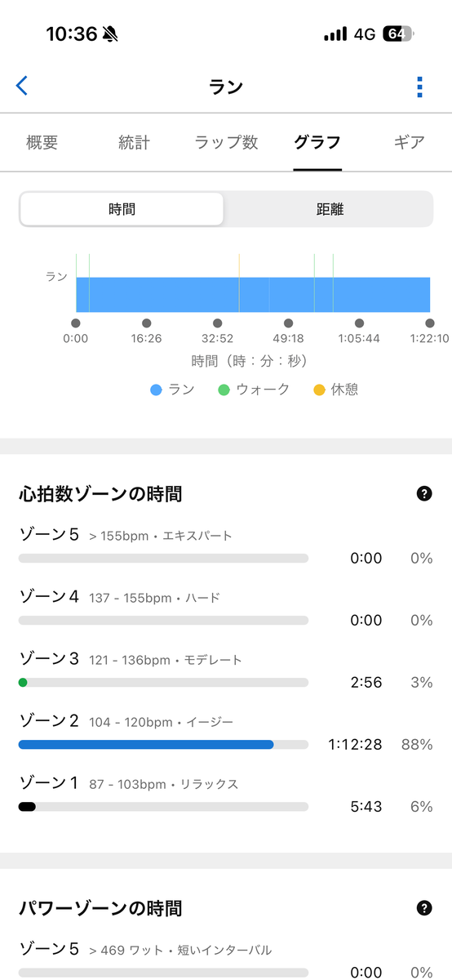452x980 pixels.
Task: Tap the ゾーン2 heart rate progress bar
Action: [163, 745]
